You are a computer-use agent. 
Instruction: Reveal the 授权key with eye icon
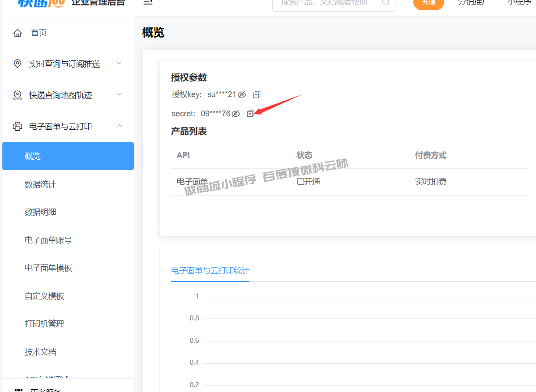click(242, 94)
